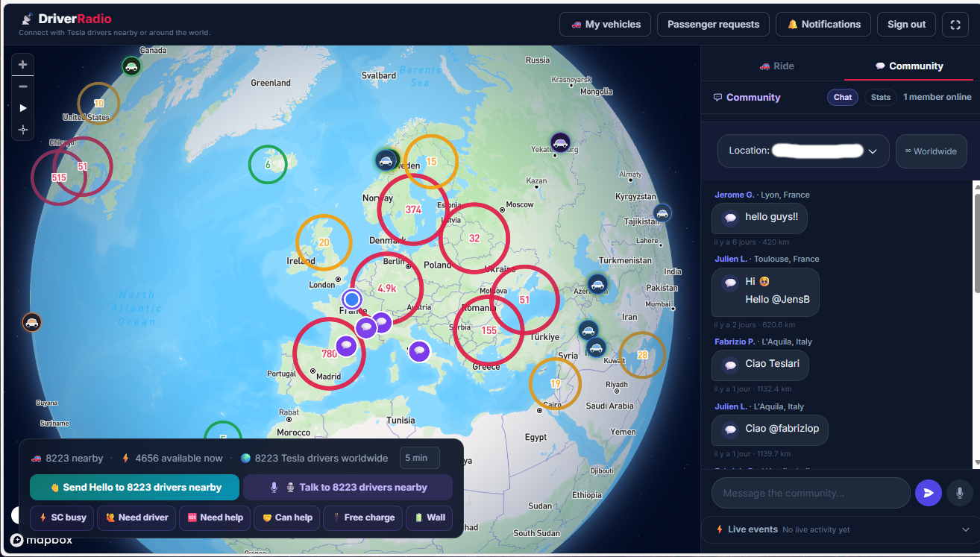Talk to 8223 drivers nearby
This screenshot has width=980, height=557.
348,487
